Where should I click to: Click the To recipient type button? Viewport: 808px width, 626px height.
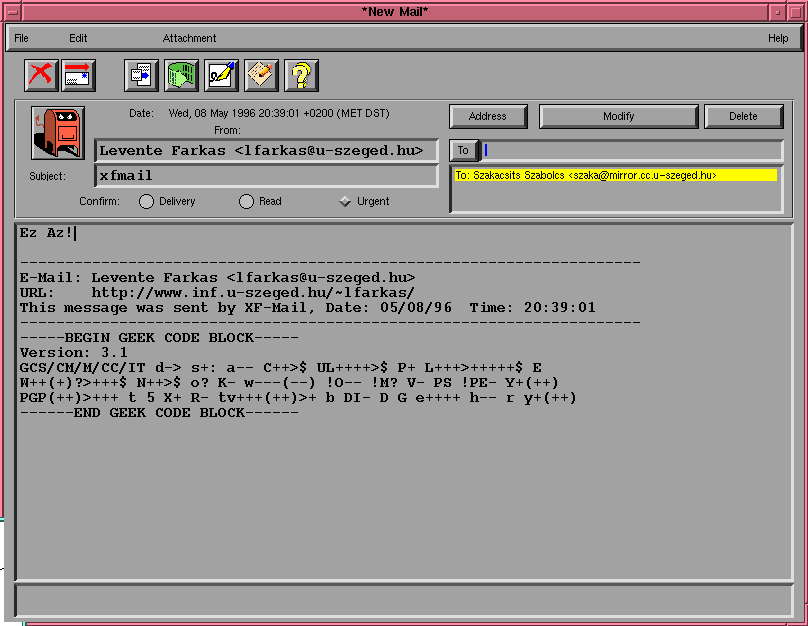pos(463,150)
